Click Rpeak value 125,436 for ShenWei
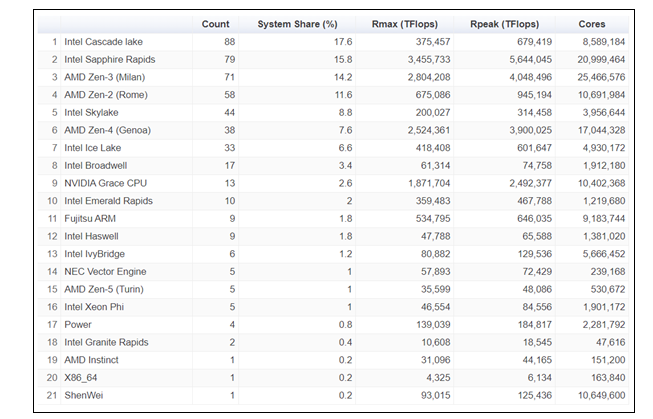The image size is (653, 419). pyautogui.click(x=535, y=395)
